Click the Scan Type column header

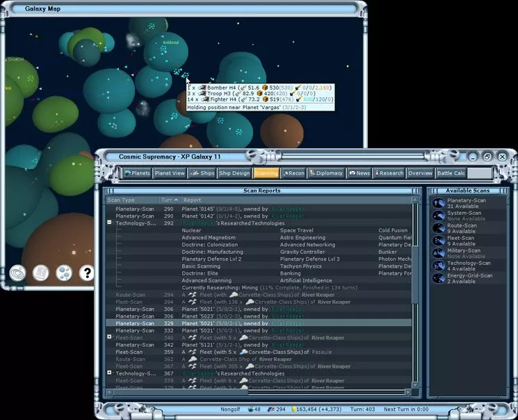pyautogui.click(x=133, y=200)
